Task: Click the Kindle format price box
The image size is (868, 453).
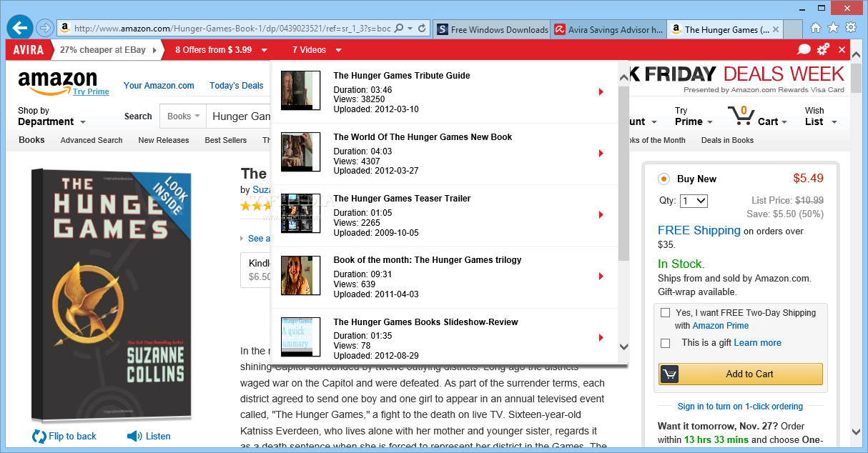Action: pyautogui.click(x=256, y=270)
